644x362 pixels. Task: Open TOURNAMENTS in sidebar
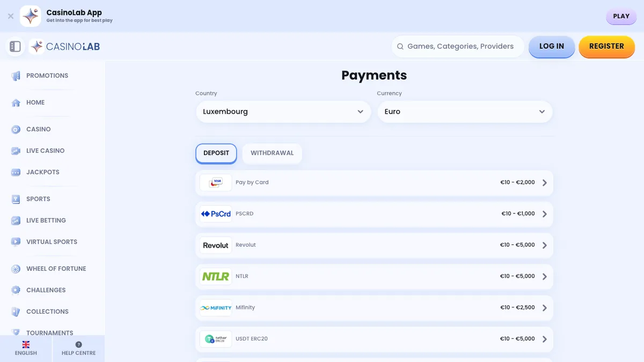[x=50, y=333]
